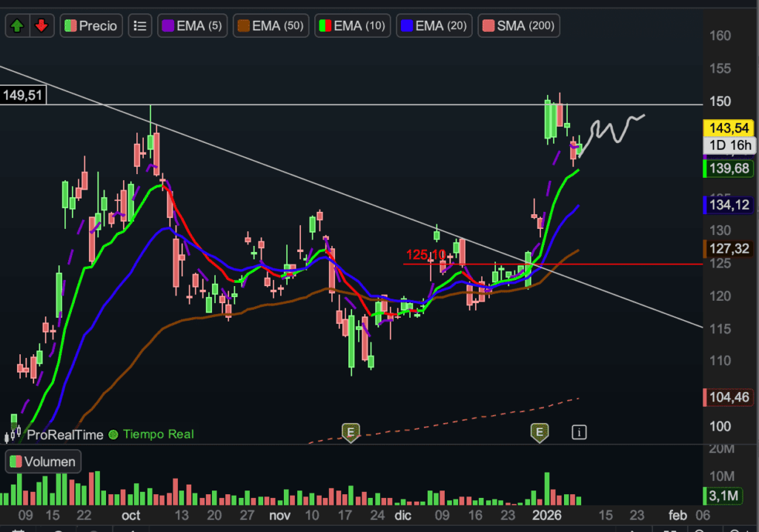Screen dimensions: 759x532
Task: Open the Volumen panel settings
Action: [x=42, y=462]
